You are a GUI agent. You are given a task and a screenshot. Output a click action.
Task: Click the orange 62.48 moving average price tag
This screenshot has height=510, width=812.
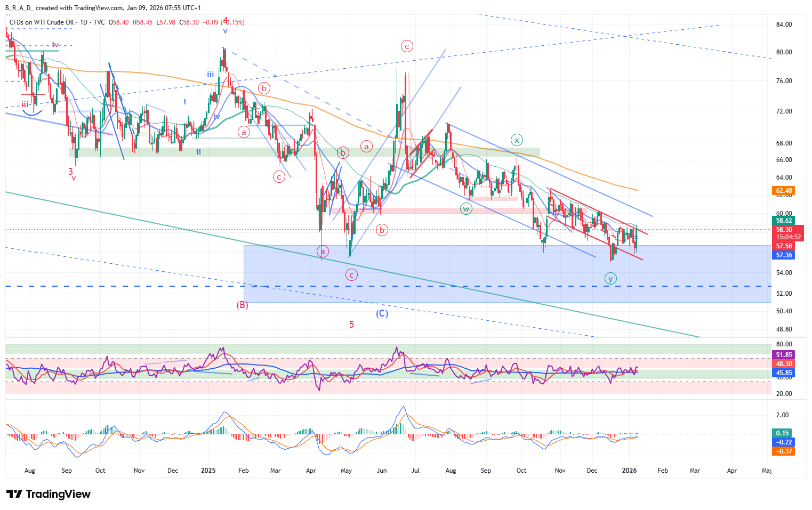784,191
